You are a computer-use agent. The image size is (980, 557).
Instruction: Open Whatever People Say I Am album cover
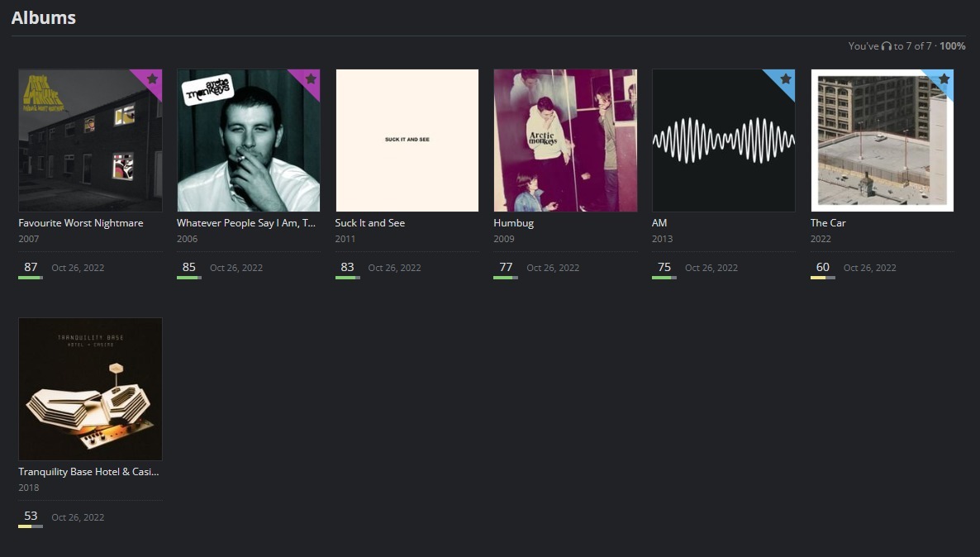click(x=249, y=140)
